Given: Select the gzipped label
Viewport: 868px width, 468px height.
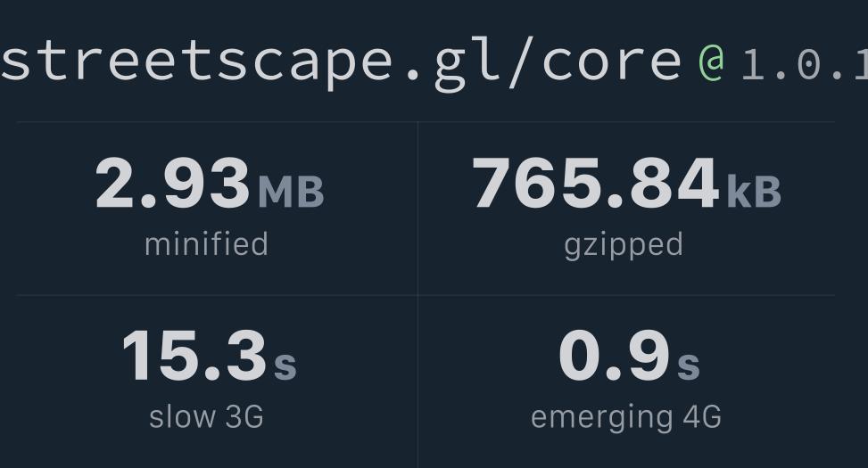Looking at the screenshot, I should pyautogui.click(x=624, y=245).
